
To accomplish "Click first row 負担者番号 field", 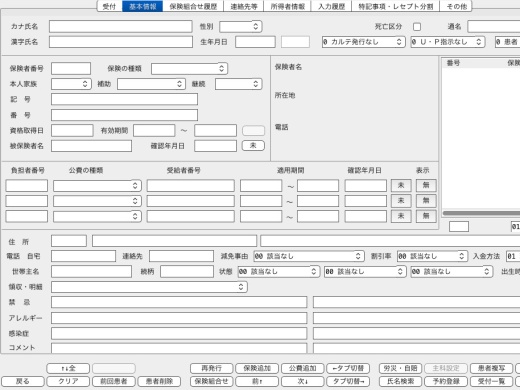I will (27, 186).
